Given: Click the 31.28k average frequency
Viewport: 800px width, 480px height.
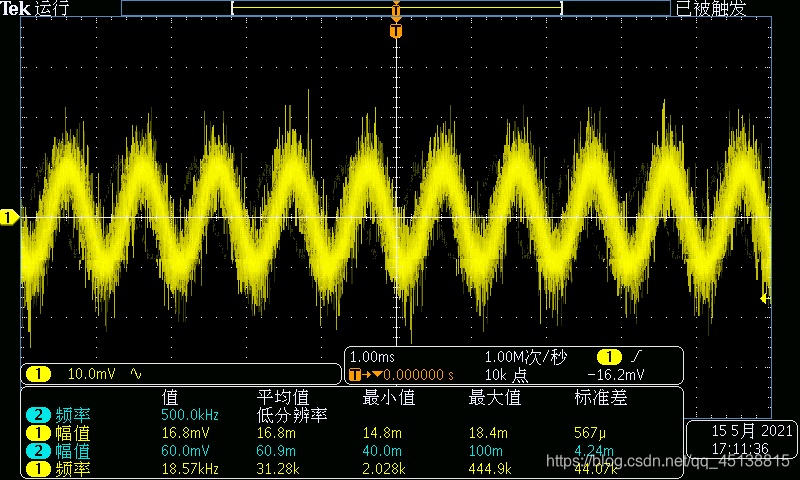Looking at the screenshot, I should click(x=280, y=469).
